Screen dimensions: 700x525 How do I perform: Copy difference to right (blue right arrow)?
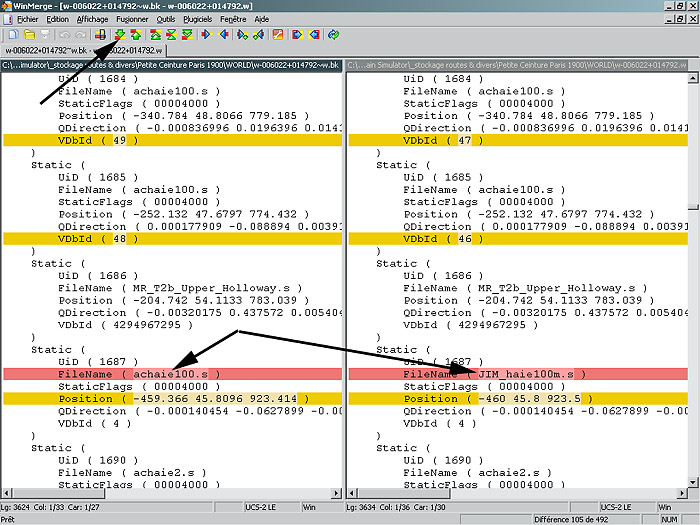[x=206, y=34]
